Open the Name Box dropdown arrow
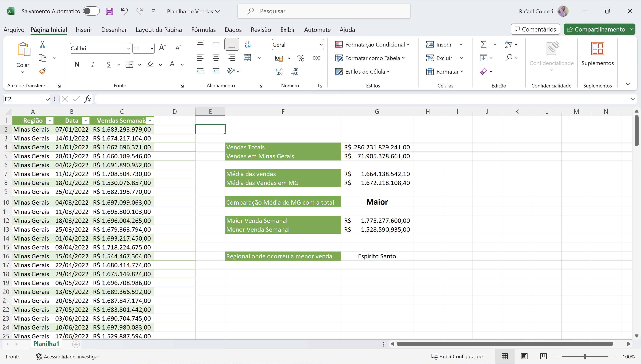 pos(47,99)
